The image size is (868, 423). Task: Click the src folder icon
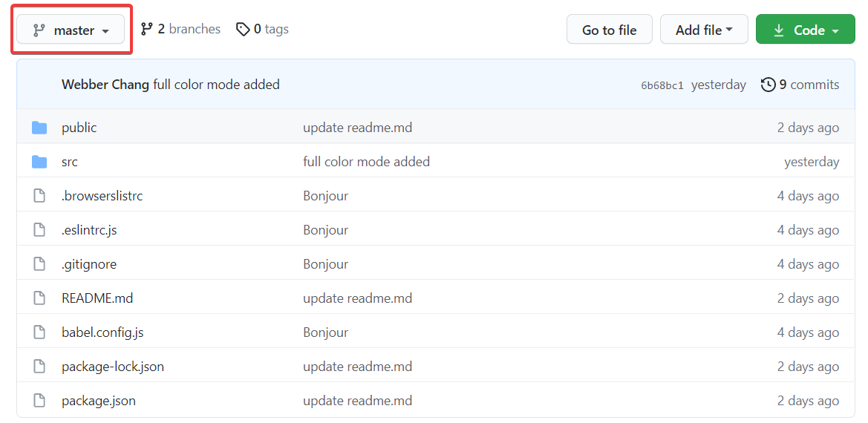pos(39,162)
